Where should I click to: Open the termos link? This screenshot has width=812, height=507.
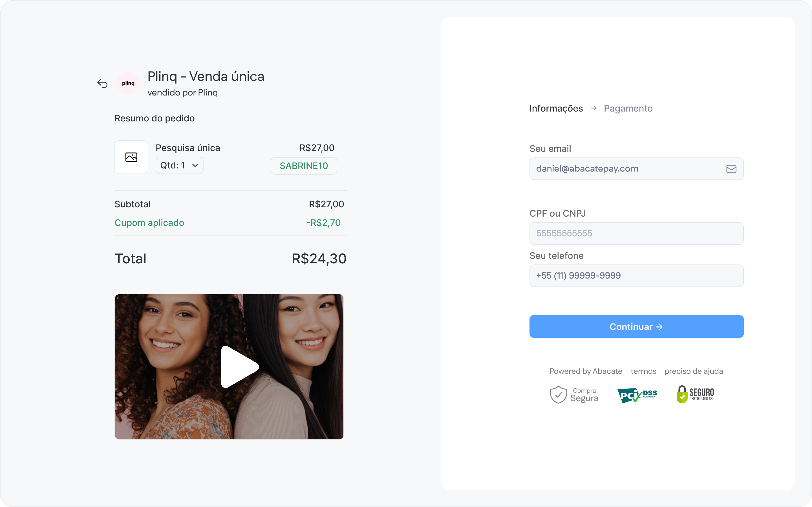(x=643, y=371)
